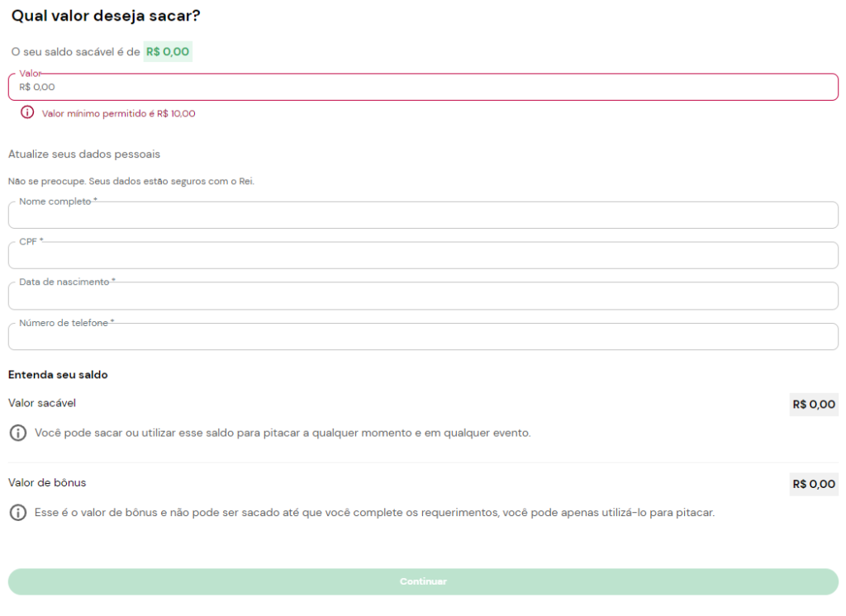This screenshot has height=616, width=846.
Task: Click the 'Valor sacável' label
Action: click(42, 403)
